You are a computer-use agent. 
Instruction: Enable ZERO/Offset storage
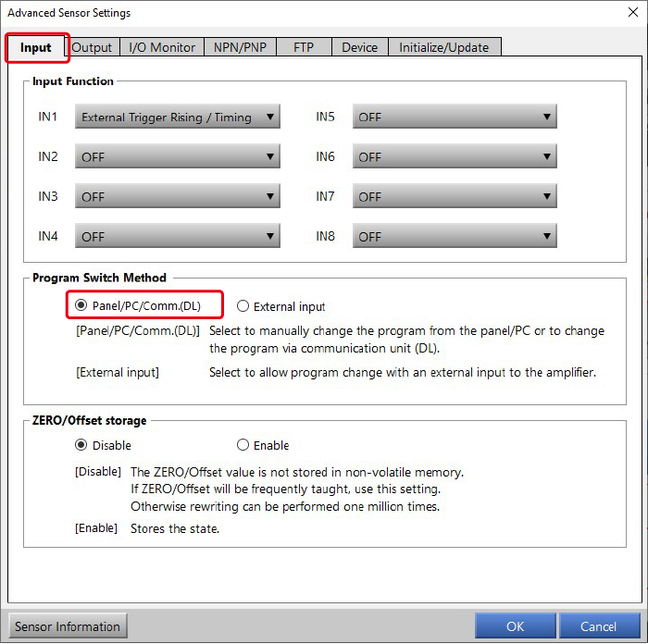(243, 445)
